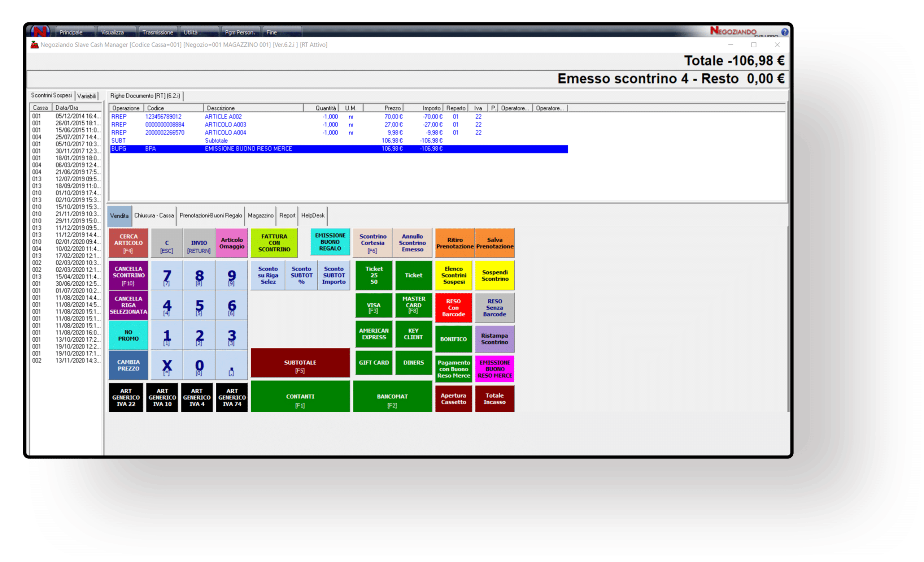Screen dimensions: 924x562
Task: Click the Sospendi Scontrino button
Action: coord(494,275)
